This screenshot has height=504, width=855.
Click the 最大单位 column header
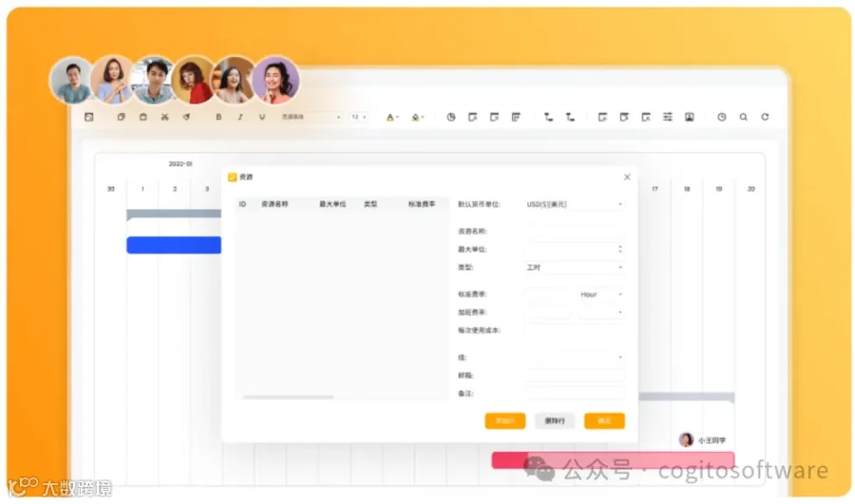[x=332, y=204]
